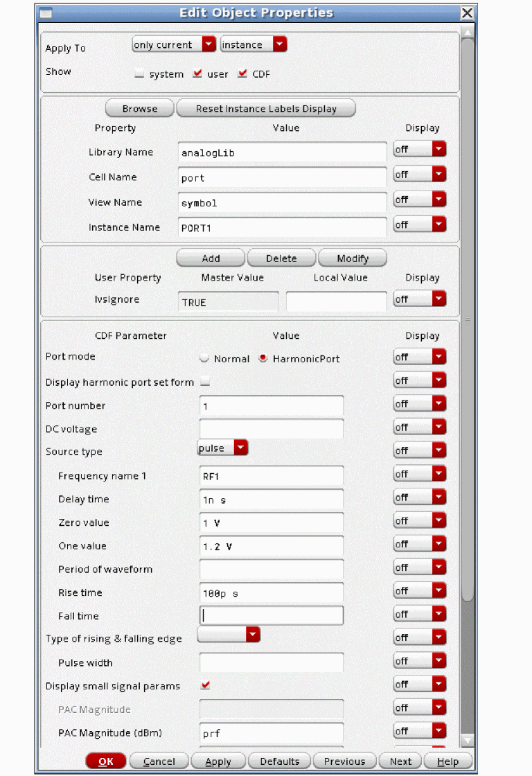This screenshot has height=776, width=532.
Task: Click the OK button
Action: click(105, 761)
